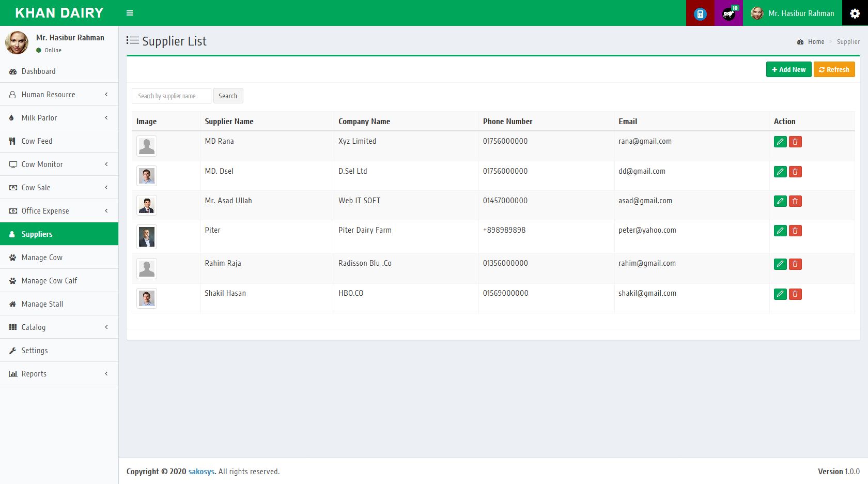
Task: Select the Manage Stall sidebar icon
Action: pyautogui.click(x=12, y=304)
